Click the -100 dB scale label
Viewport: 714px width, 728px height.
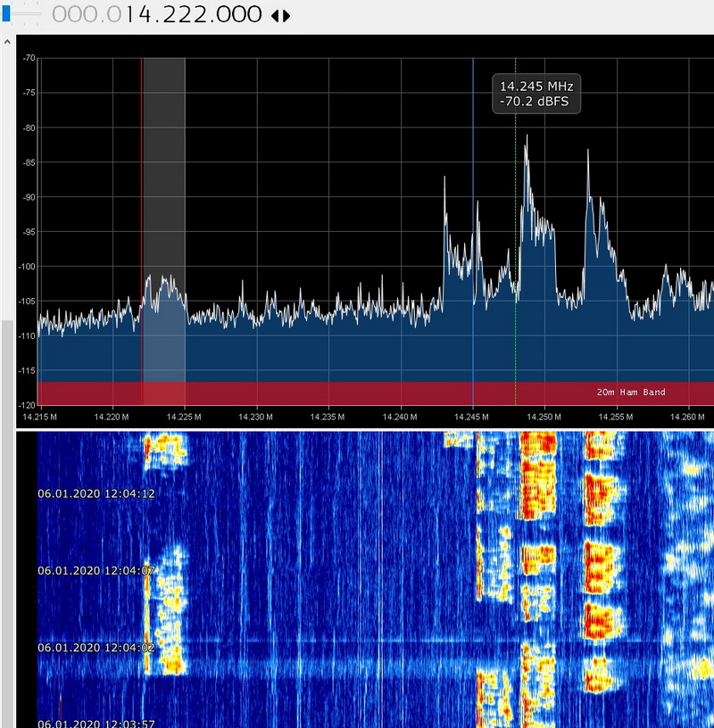[27, 267]
